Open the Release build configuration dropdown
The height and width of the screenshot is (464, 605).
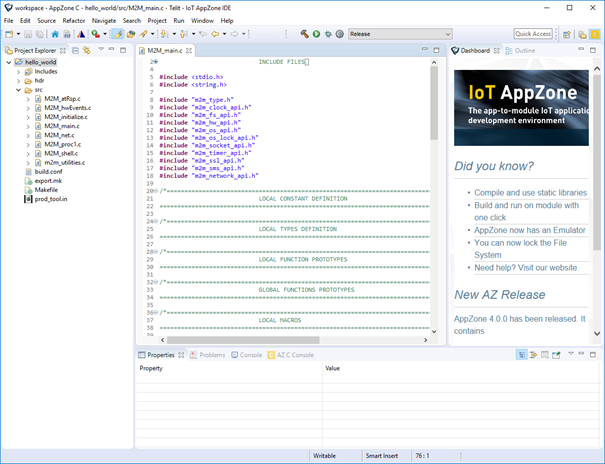(400, 34)
